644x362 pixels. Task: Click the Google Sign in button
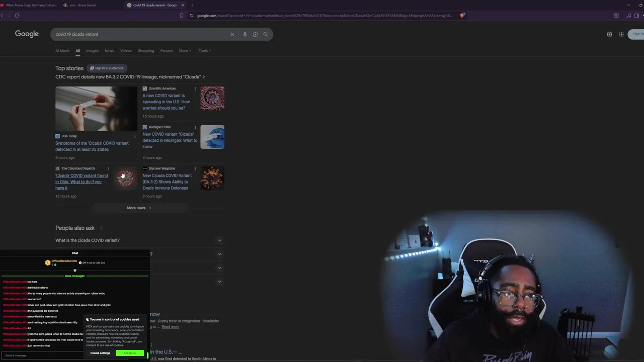pos(636,34)
